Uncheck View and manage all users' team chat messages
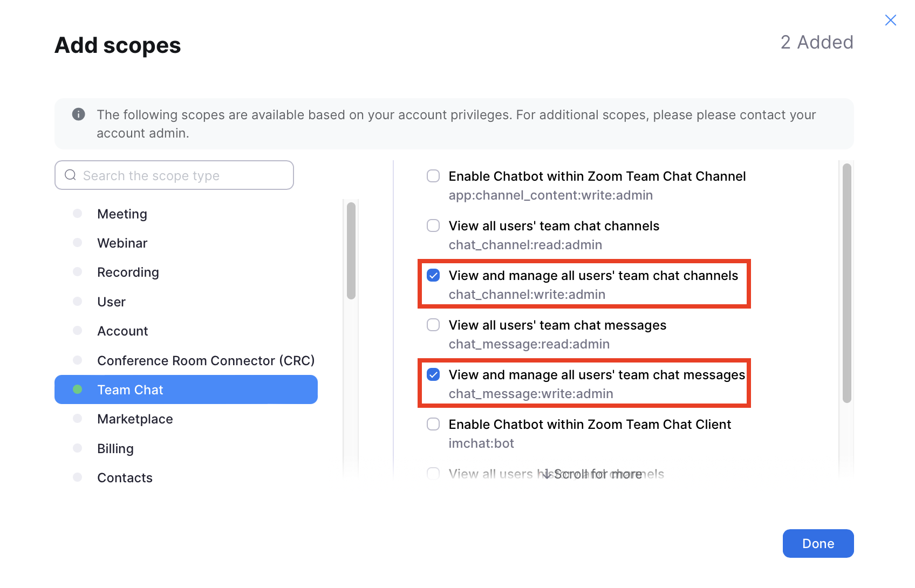The height and width of the screenshot is (588, 915). tap(433, 375)
